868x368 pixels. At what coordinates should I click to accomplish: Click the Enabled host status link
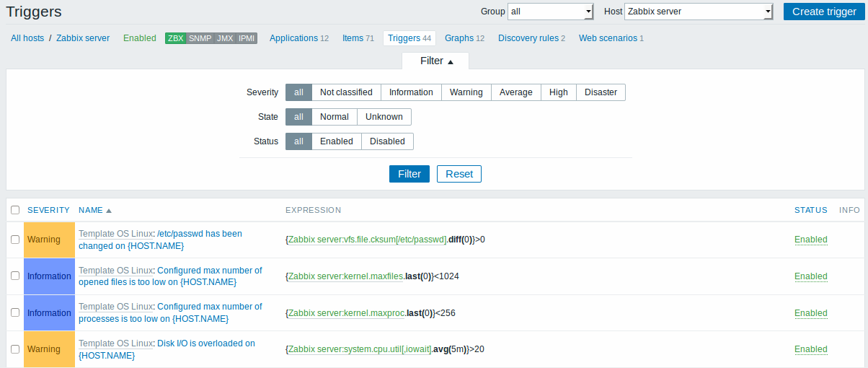(140, 38)
